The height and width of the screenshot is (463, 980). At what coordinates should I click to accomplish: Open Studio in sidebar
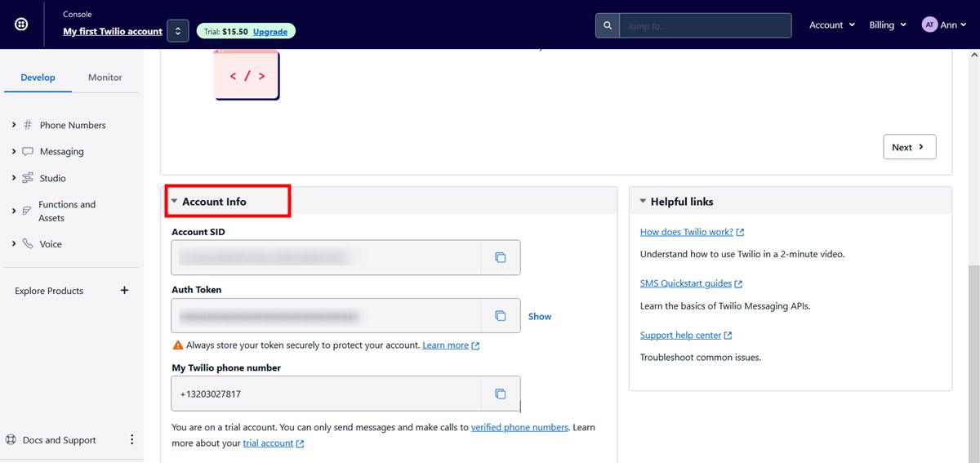(x=53, y=178)
